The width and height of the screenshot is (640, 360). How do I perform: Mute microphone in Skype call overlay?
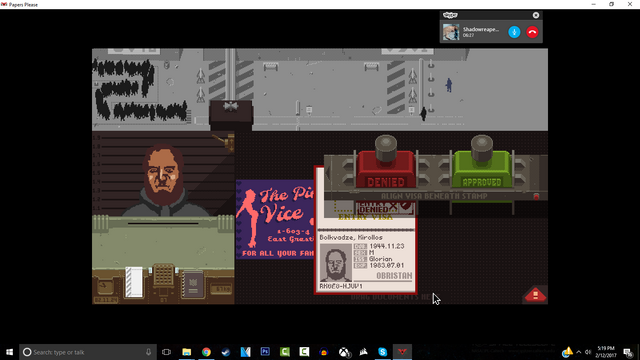[x=514, y=32]
